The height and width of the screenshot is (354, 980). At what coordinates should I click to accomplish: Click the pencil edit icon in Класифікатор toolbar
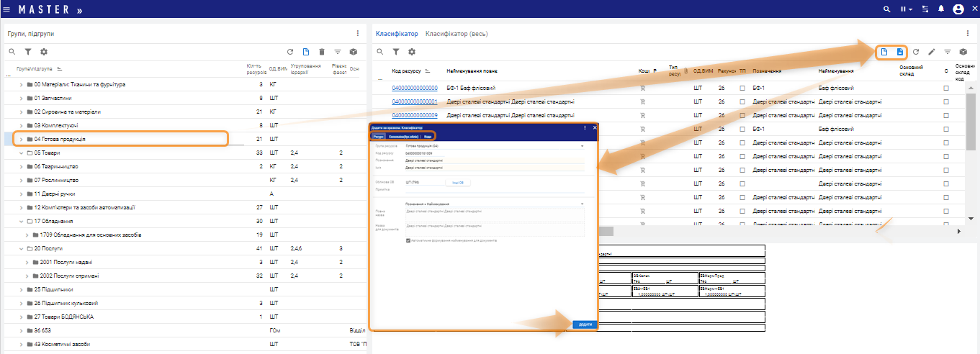(932, 52)
